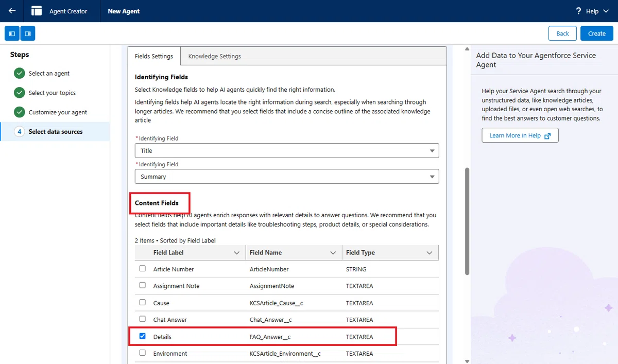The width and height of the screenshot is (618, 364).
Task: Open Field Label column menu chevron
Action: [x=236, y=253]
